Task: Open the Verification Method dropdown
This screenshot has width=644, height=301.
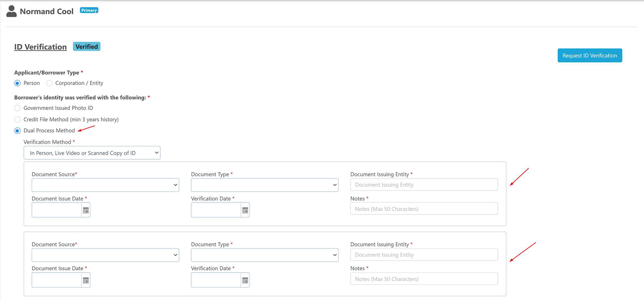Action: coord(92,153)
